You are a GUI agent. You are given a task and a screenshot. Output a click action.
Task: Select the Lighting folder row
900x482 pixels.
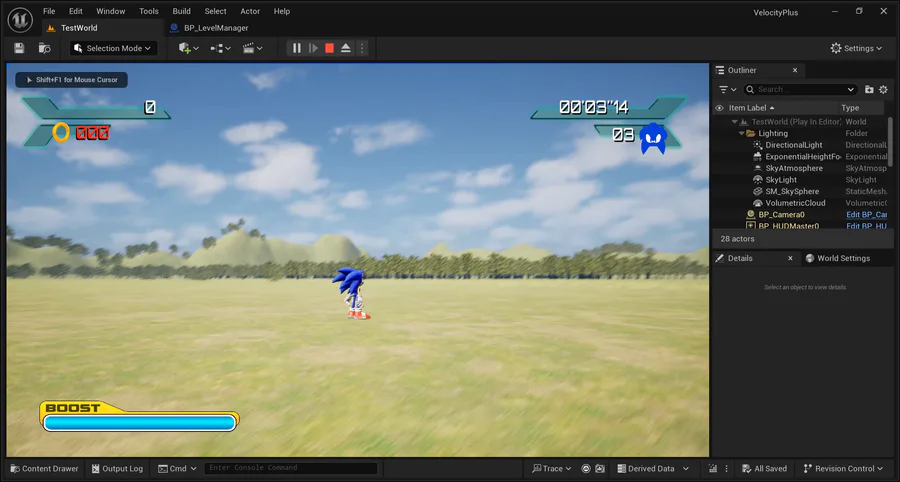(x=800, y=133)
